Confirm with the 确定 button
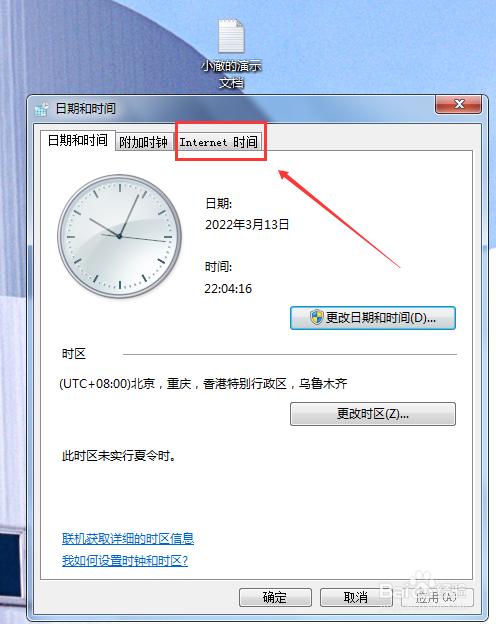 (x=275, y=597)
